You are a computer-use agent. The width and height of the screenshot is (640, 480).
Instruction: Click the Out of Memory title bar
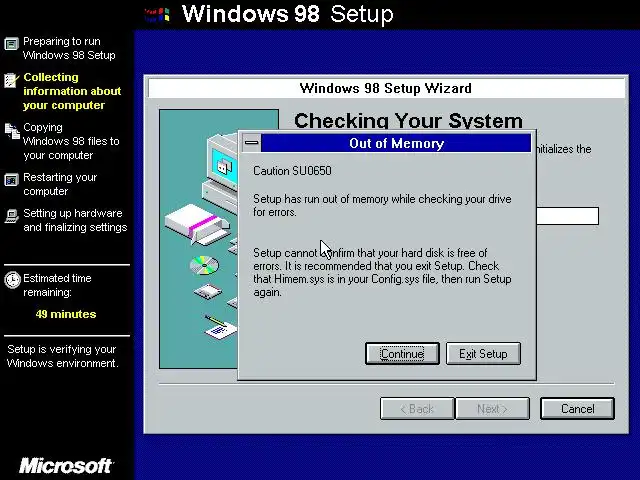[396, 143]
